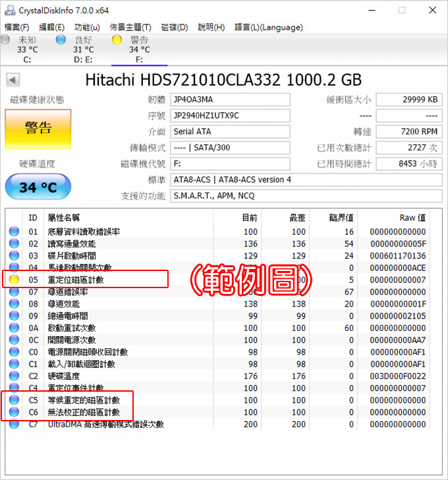This screenshot has width=448, height=480.
Task: Open the 功能(u) menu
Action: click(87, 27)
